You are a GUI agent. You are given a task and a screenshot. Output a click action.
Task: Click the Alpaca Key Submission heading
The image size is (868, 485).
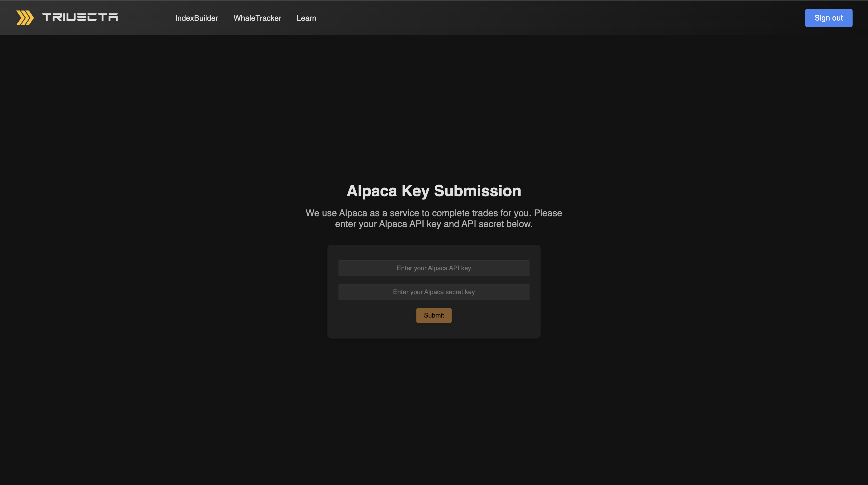click(434, 191)
